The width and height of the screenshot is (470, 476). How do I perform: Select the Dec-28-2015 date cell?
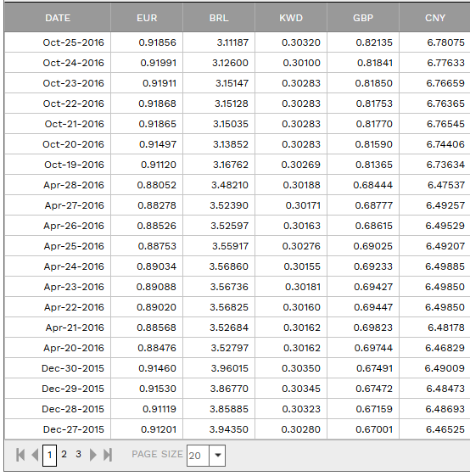[58, 408]
